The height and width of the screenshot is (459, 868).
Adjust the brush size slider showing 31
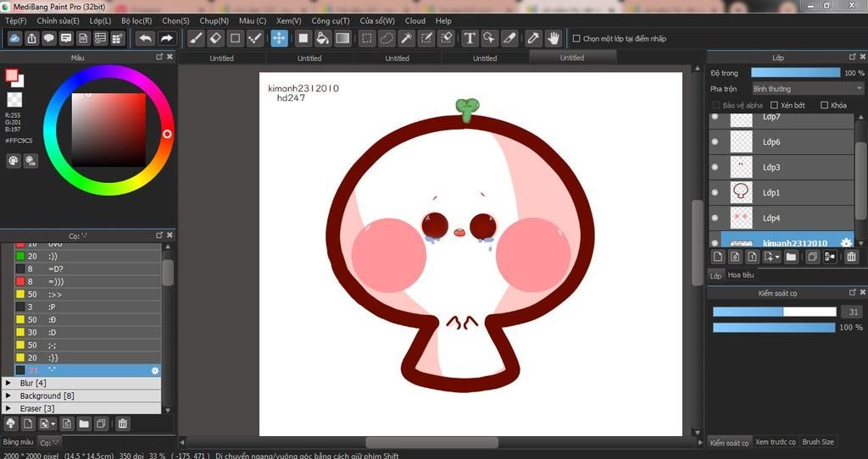point(775,312)
